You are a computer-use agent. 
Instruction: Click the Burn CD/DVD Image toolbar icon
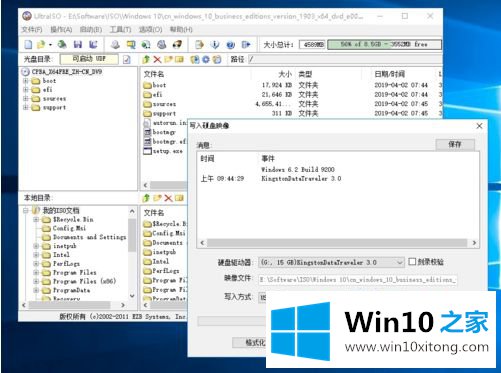177,44
